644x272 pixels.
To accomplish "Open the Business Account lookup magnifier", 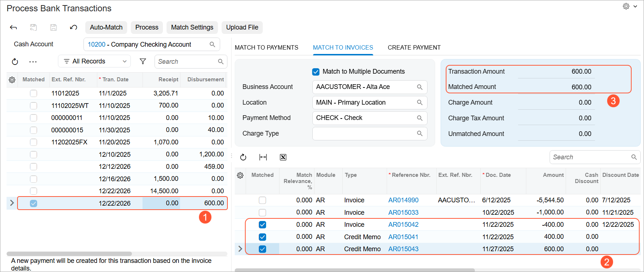I will pos(420,87).
